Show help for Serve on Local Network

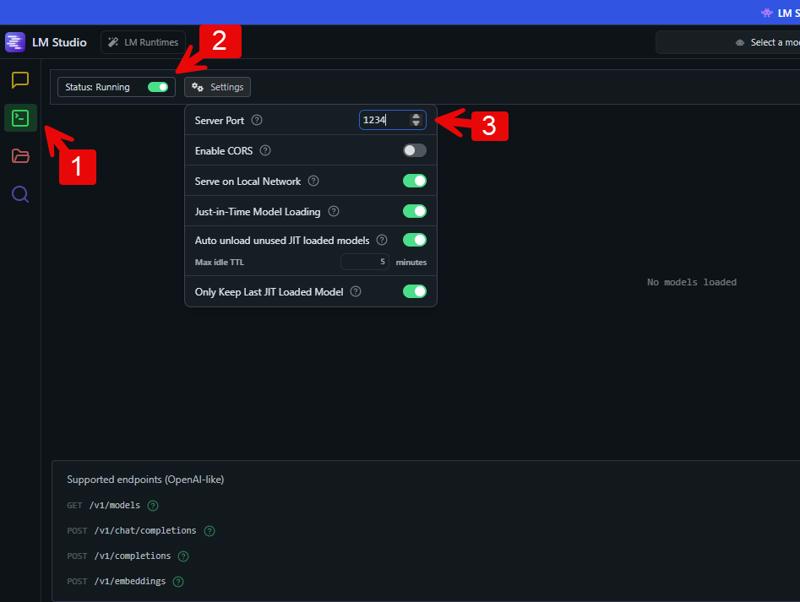(314, 181)
